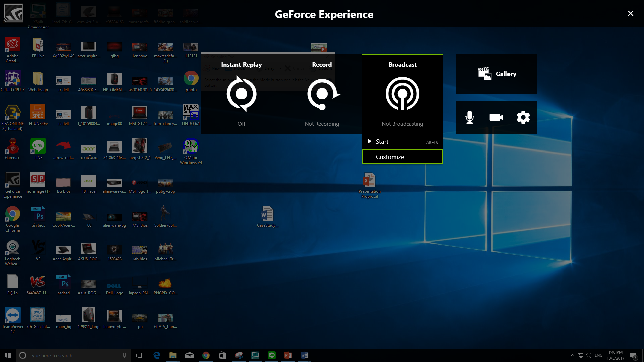
Task: Open Microsoft Store from taskbar
Action: [222, 355]
